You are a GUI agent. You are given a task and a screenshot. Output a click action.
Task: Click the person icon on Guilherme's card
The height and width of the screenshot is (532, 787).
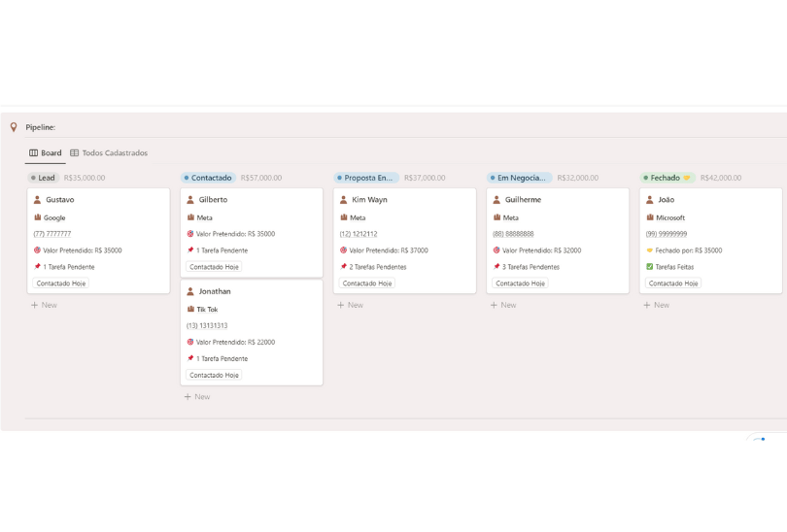[496, 200]
